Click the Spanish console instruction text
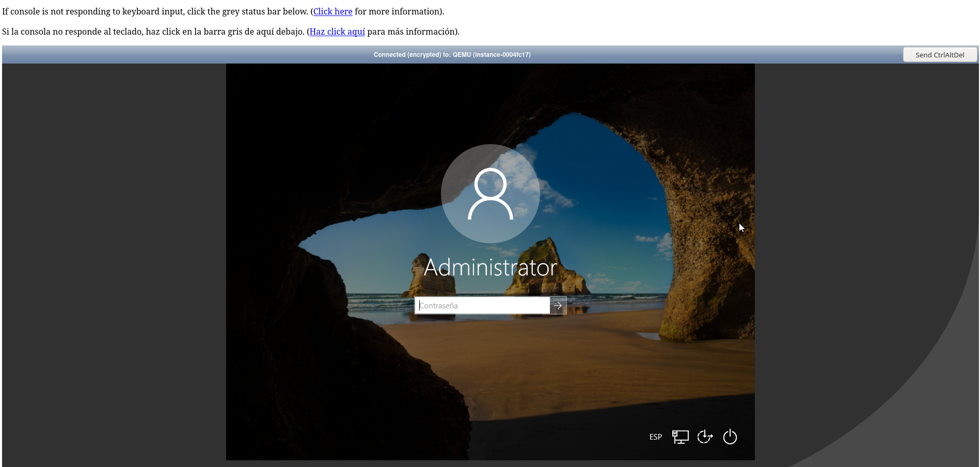 tap(155, 32)
